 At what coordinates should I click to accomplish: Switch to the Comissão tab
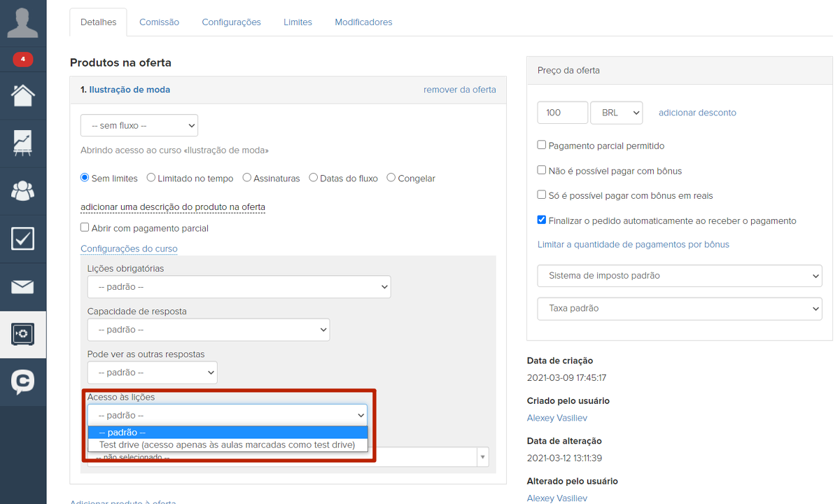click(159, 22)
